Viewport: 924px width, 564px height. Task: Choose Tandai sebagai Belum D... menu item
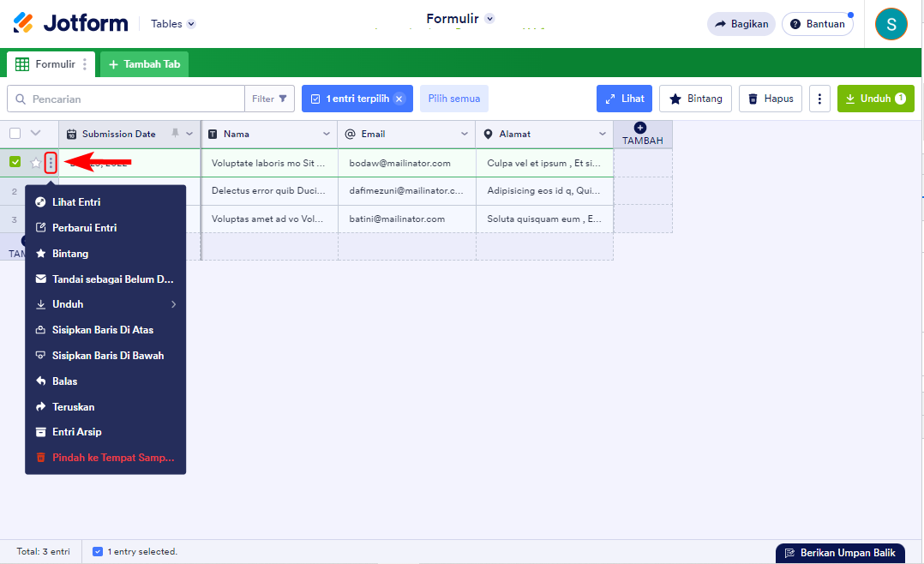[x=105, y=279]
